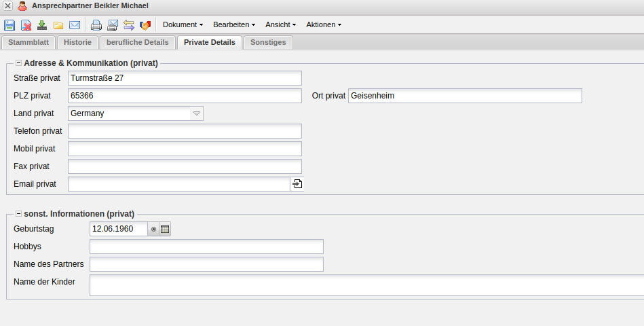
Task: Click the yellow folder icon in toolbar
Action: click(58, 25)
